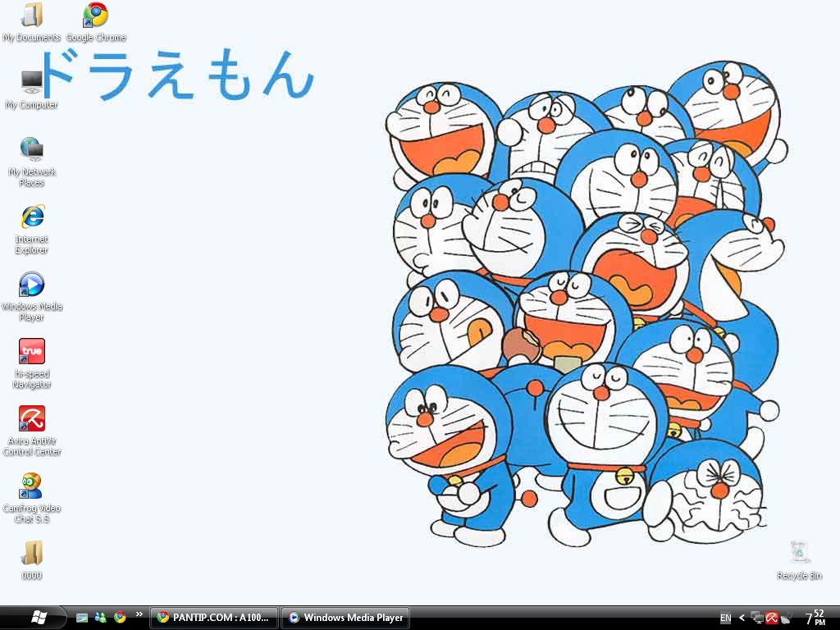Viewport: 840px width, 630px height.
Task: Select the My Documents desktop icon
Action: [32, 22]
